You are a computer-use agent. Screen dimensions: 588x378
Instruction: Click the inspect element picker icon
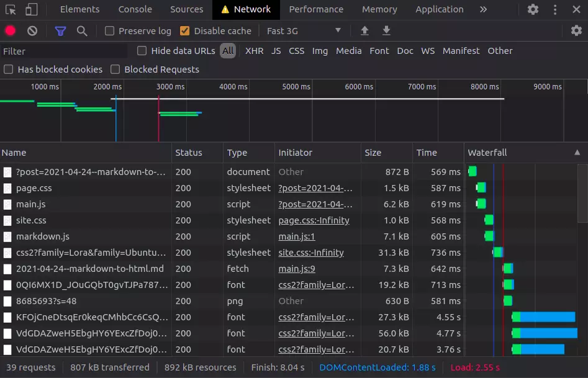(x=11, y=9)
